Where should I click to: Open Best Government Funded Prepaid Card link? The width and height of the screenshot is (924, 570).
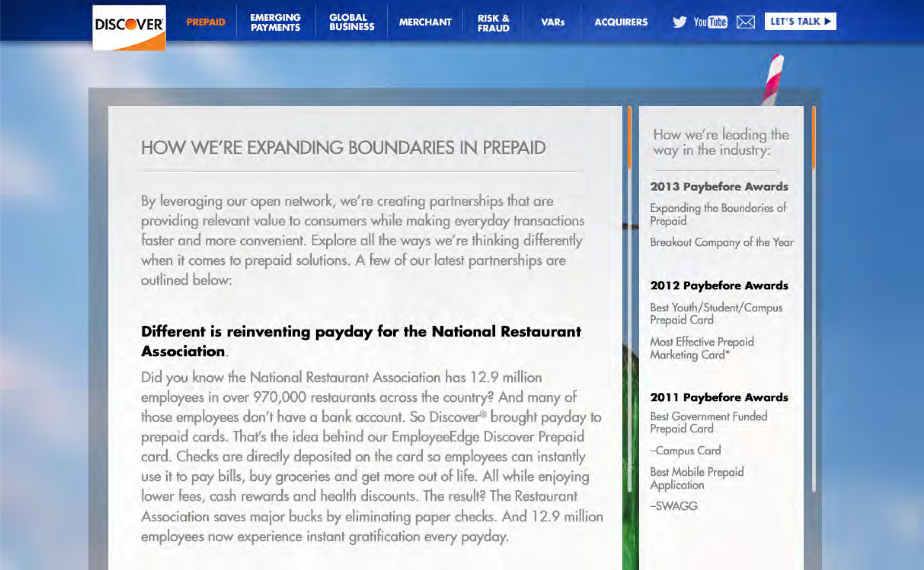[x=708, y=422]
